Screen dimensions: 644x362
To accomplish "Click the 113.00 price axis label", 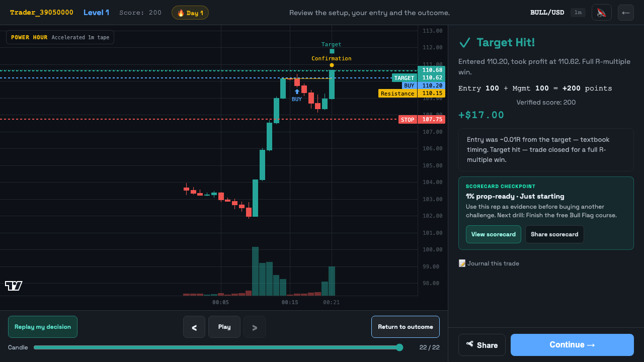I will pos(432,31).
